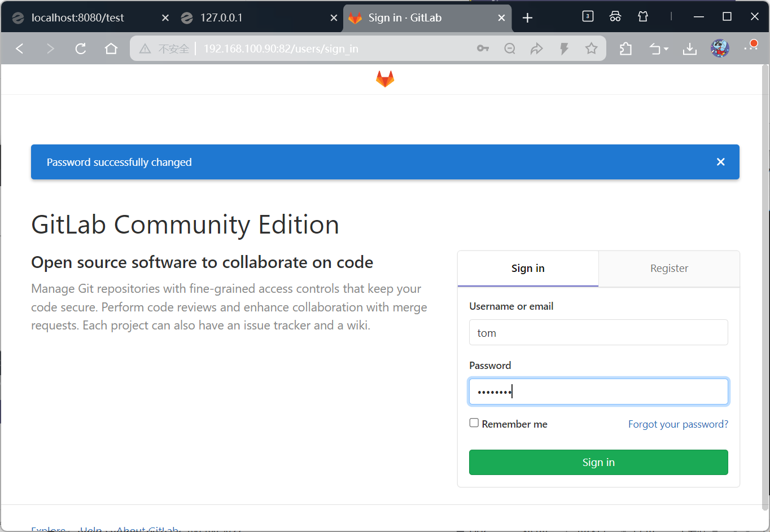Click the Password input field
This screenshot has height=532, width=770.
(598, 392)
